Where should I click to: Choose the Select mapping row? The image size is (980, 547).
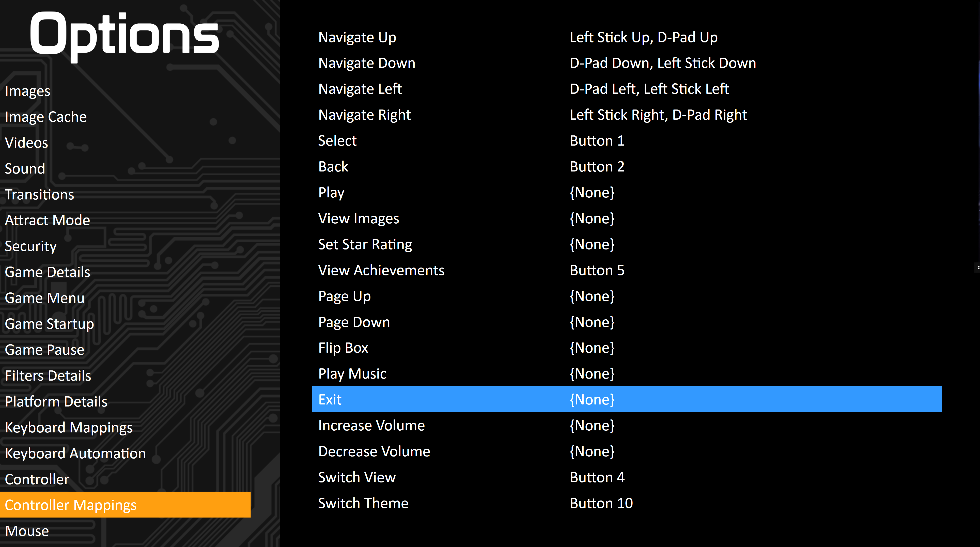[x=627, y=141]
